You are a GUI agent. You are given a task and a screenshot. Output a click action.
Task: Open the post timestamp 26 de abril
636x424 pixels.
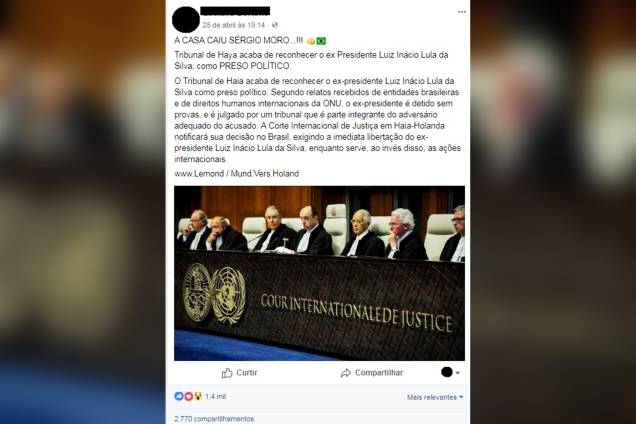(234, 25)
